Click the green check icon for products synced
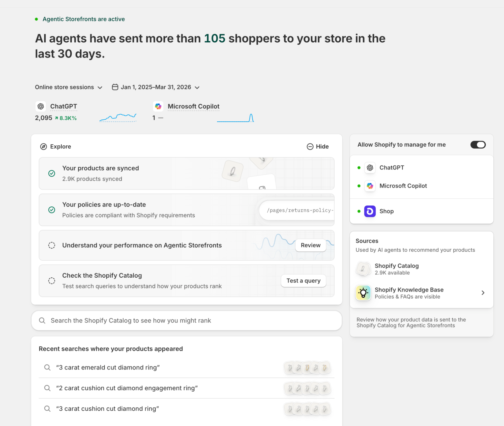Screen dimensions: 504x426 pos(52,173)
